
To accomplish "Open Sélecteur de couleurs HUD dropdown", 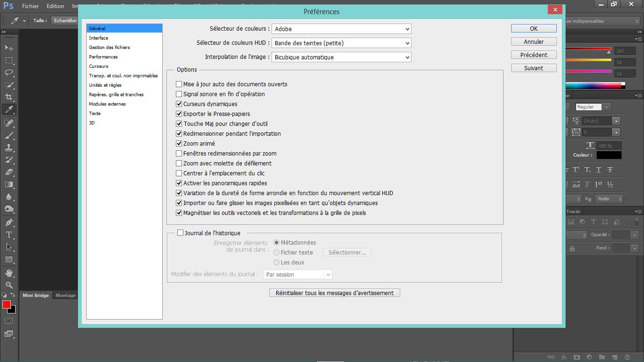I will tap(342, 43).
